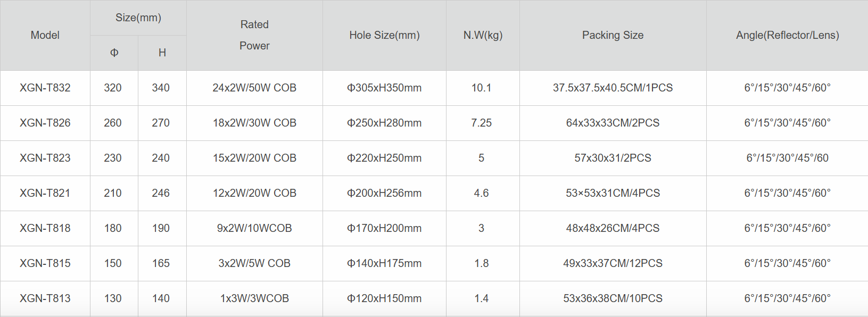
Task: Click the Hole Size(mm) header
Action: point(384,35)
